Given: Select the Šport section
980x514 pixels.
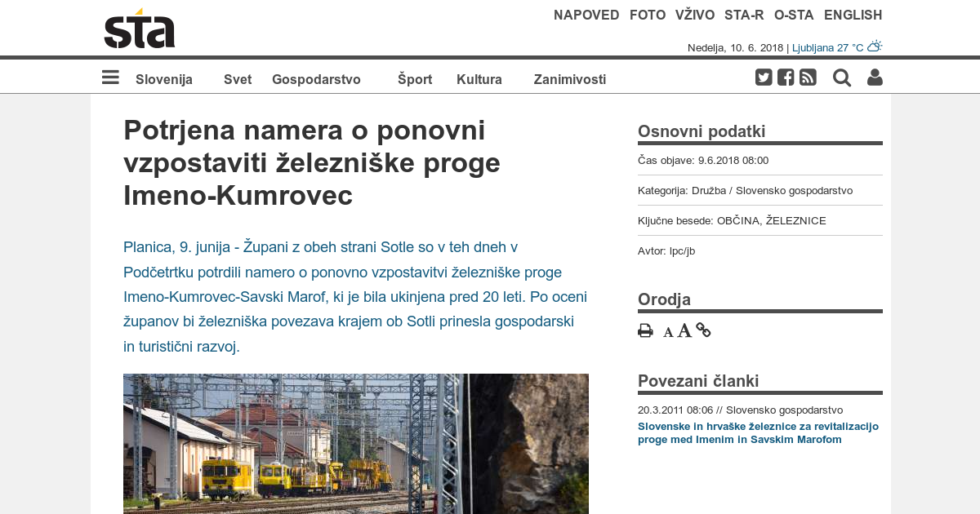Looking at the screenshot, I should [415, 79].
